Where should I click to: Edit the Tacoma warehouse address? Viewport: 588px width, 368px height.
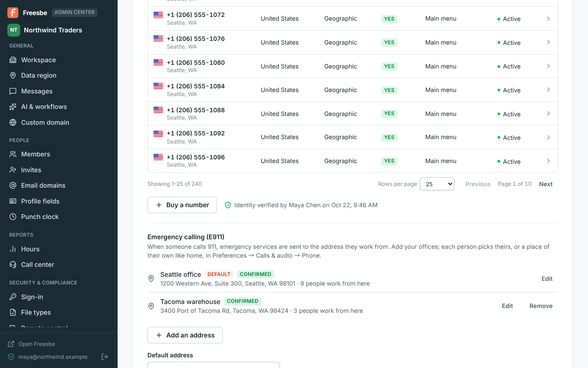coord(507,306)
